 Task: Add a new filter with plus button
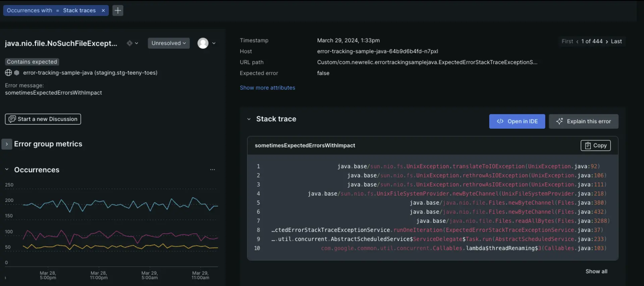[118, 10]
